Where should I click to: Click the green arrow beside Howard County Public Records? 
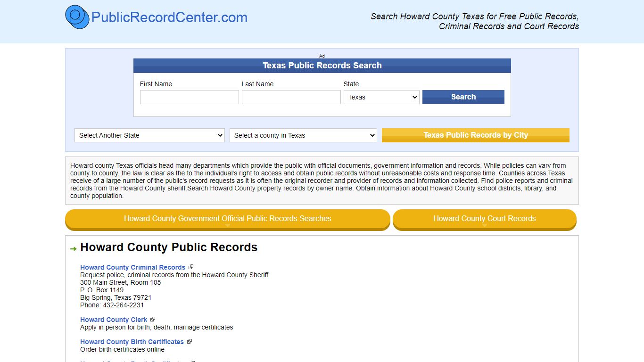[x=73, y=248]
